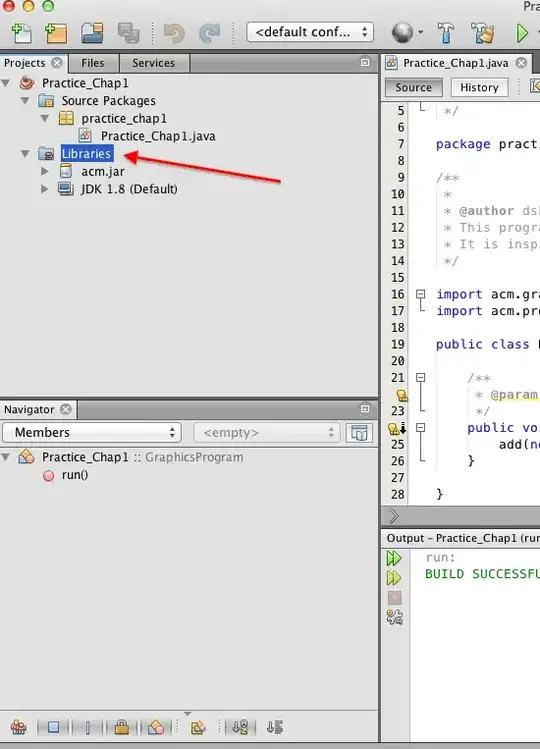The width and height of the screenshot is (540, 749).
Task: Click the New File toolbar icon
Action: (x=21, y=33)
